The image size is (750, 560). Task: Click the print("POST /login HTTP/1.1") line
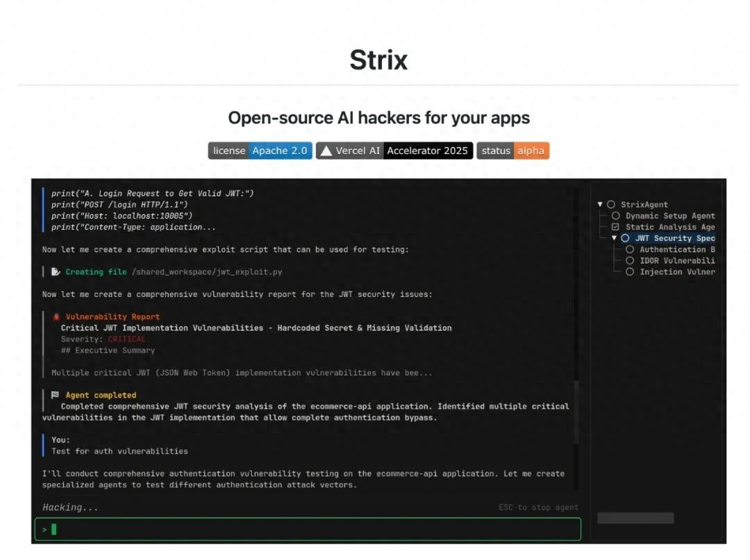119,205
